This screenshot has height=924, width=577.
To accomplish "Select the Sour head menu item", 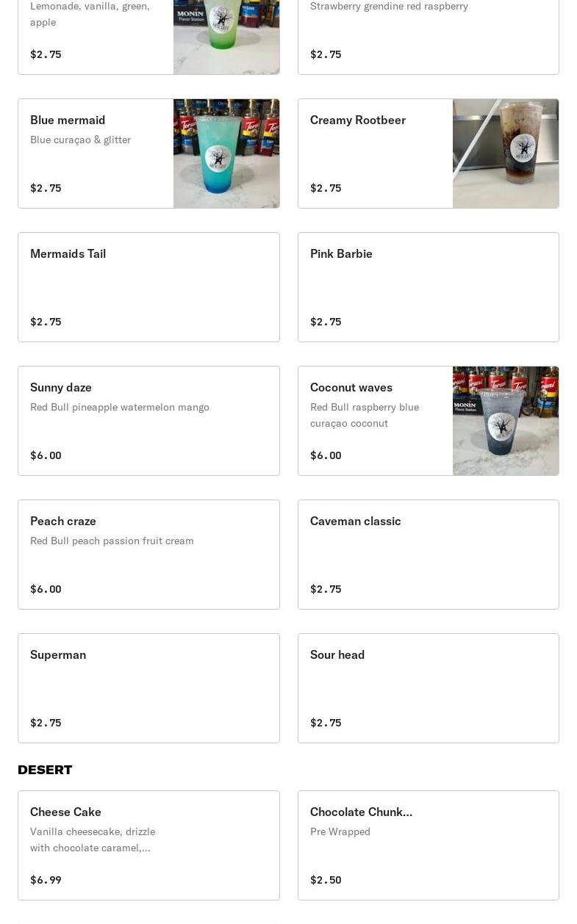I will pos(428,688).
